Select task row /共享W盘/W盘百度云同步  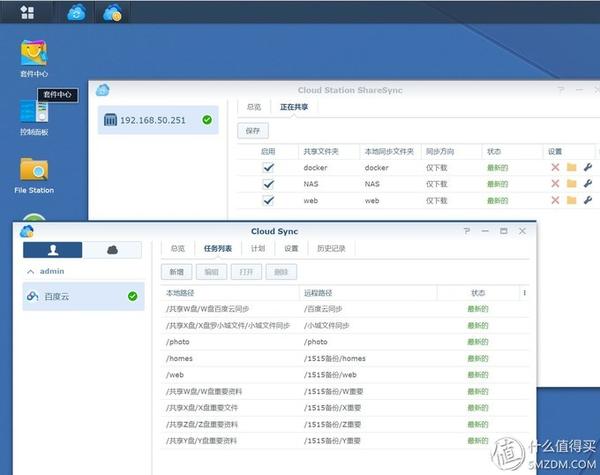(346, 309)
